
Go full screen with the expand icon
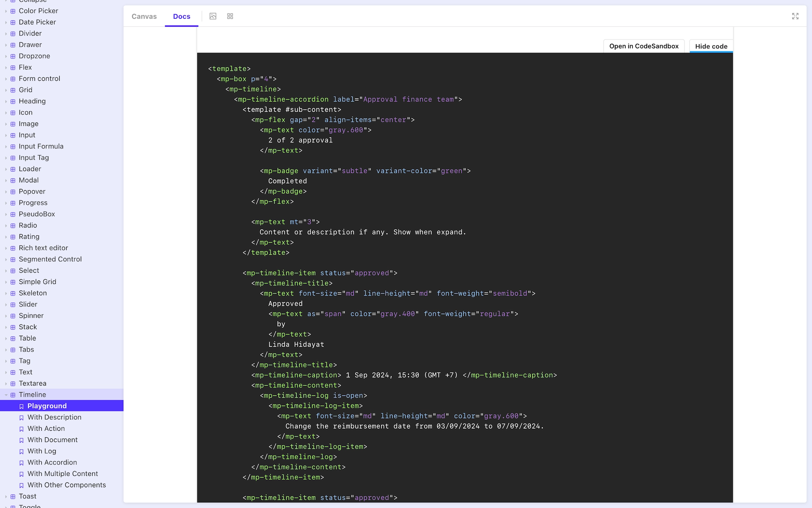point(795,16)
